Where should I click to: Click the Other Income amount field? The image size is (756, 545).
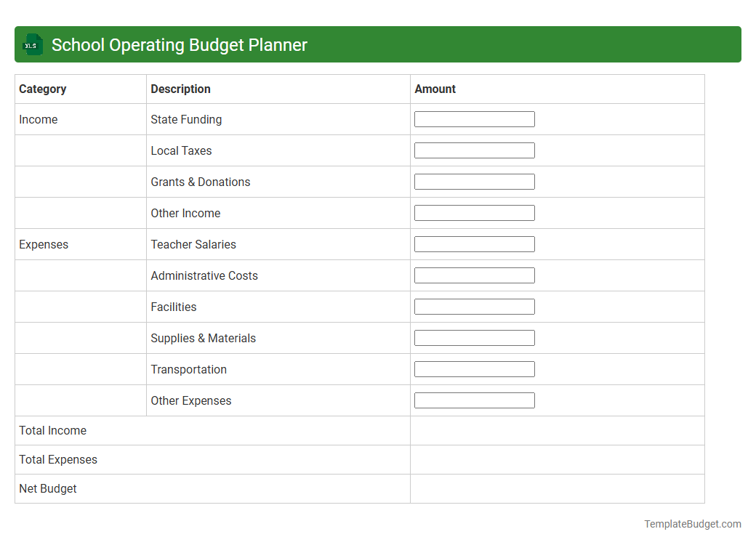[474, 212]
